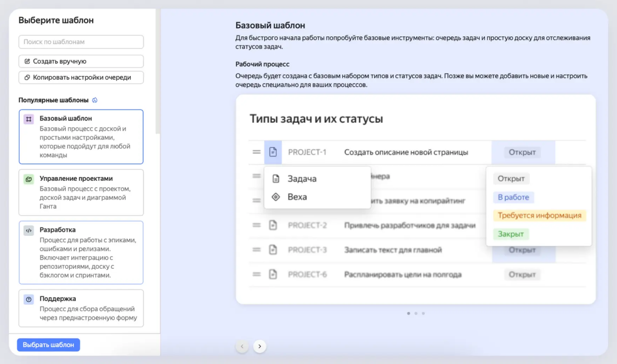This screenshot has width=617, height=364.
Task: Click the question mark icon beside Поддержка
Action: tap(28, 299)
